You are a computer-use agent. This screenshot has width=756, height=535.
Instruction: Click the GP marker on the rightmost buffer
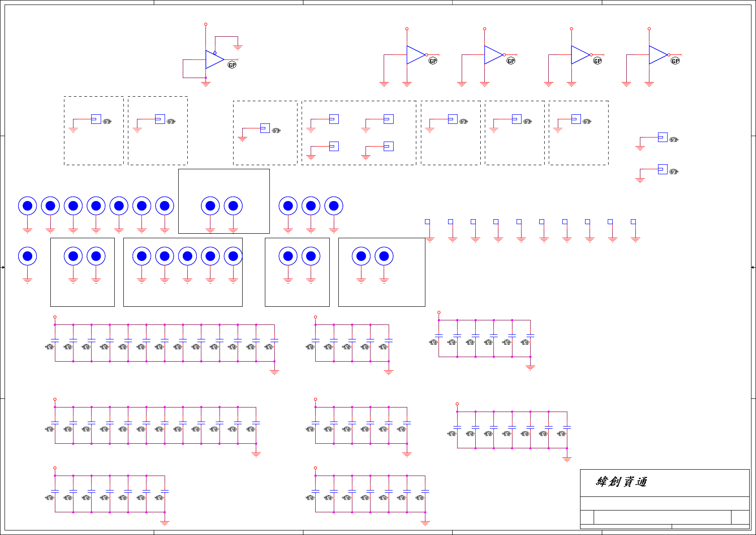[x=675, y=61]
